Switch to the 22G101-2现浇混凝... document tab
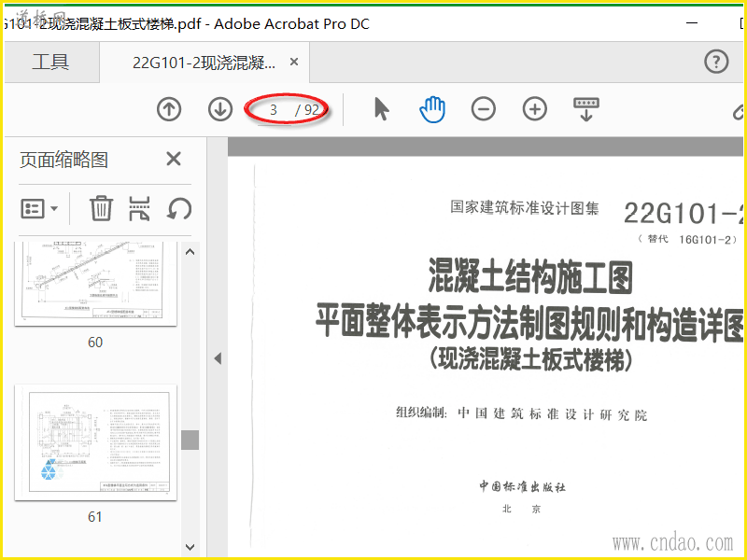 point(204,63)
